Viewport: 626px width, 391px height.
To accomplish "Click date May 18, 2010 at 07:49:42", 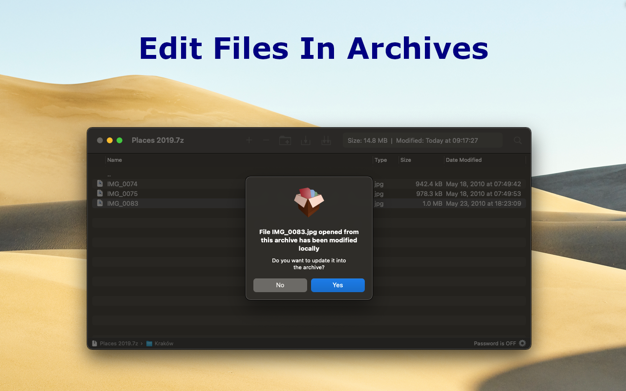I will click(x=483, y=184).
